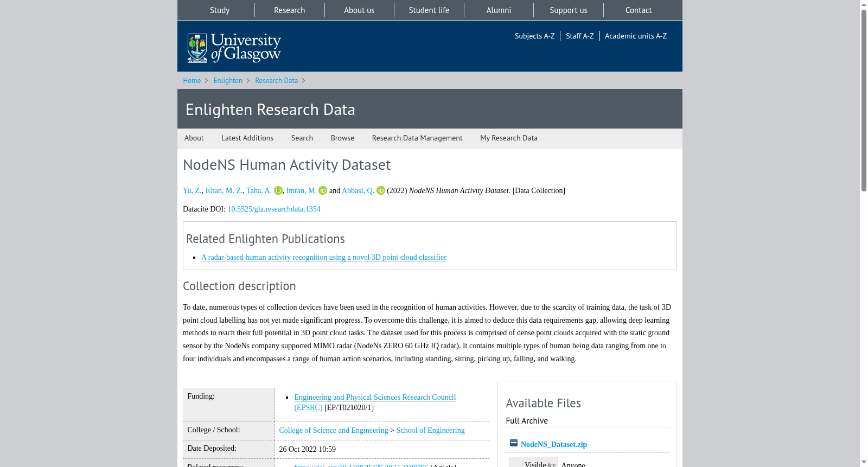Click the Full Archive label
The height and width of the screenshot is (467, 868).
[x=527, y=421]
